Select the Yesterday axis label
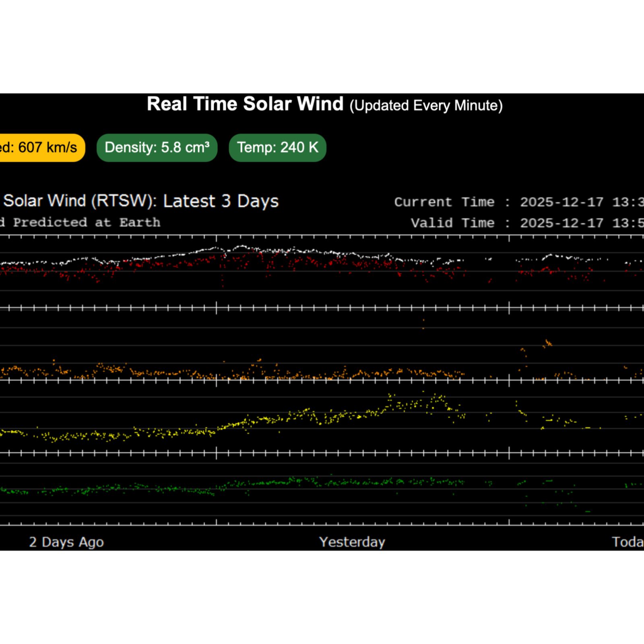Image resolution: width=644 pixels, height=644 pixels. 352,542
